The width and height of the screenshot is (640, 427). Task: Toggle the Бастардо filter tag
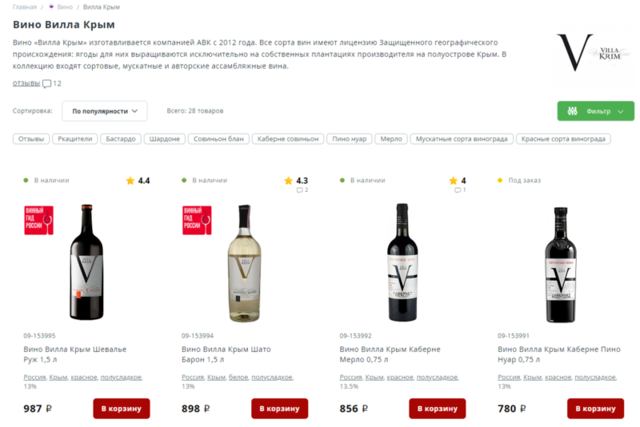click(x=120, y=139)
